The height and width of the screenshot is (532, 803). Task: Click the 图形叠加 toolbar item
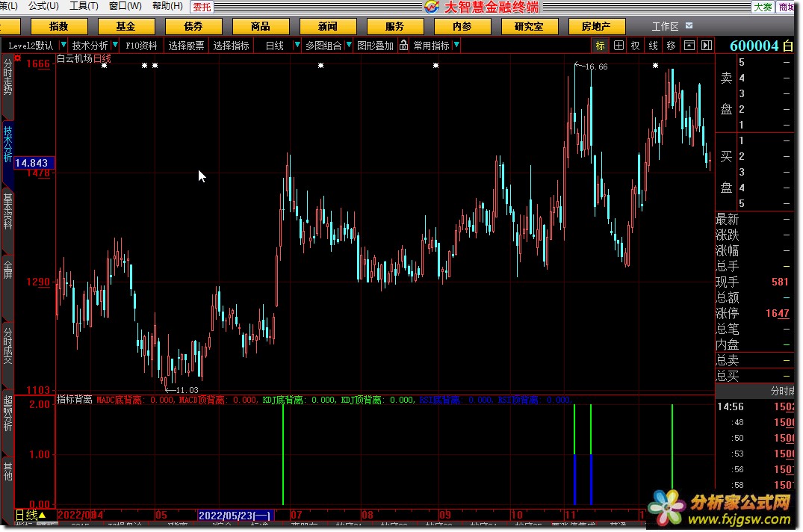pyautogui.click(x=375, y=46)
